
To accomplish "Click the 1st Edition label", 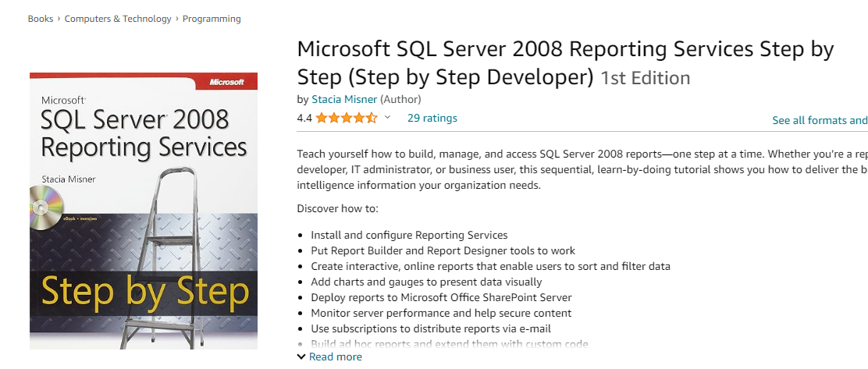I will coord(646,77).
